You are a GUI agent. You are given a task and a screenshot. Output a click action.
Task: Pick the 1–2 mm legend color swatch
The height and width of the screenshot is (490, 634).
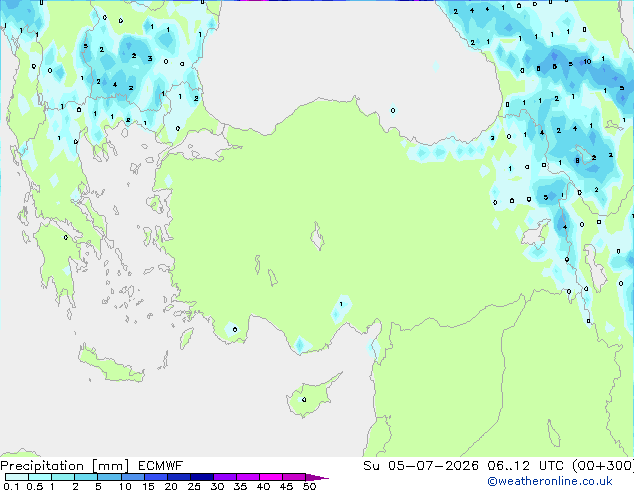63,477
